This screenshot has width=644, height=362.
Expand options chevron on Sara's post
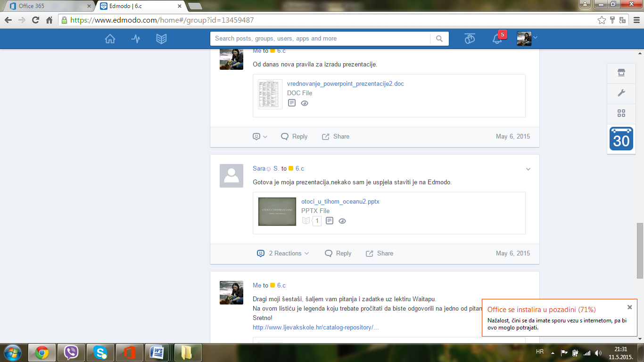(x=528, y=169)
